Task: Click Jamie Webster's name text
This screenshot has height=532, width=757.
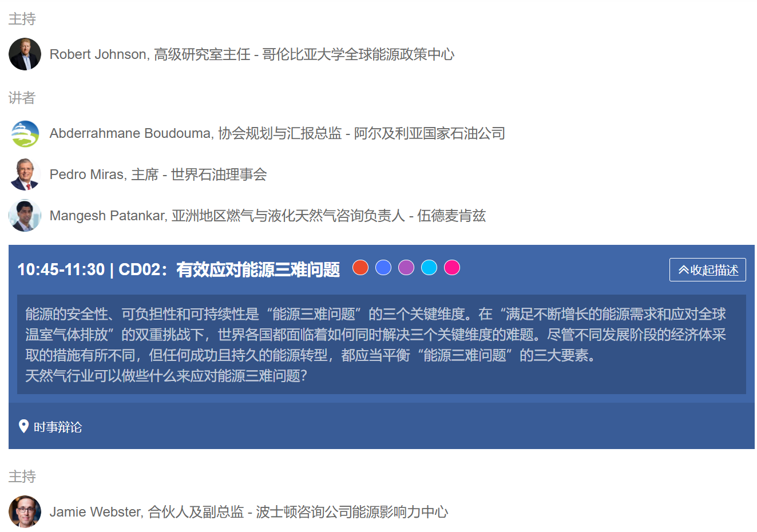Action: tap(96, 512)
